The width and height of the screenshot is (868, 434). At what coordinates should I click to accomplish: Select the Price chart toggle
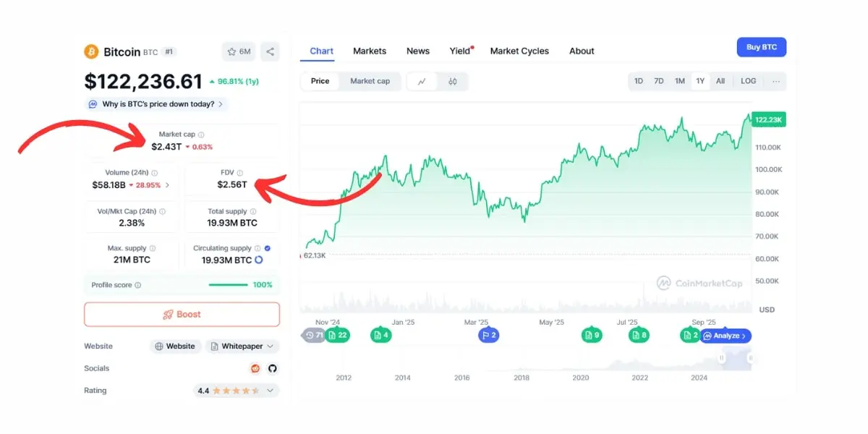[x=320, y=81]
